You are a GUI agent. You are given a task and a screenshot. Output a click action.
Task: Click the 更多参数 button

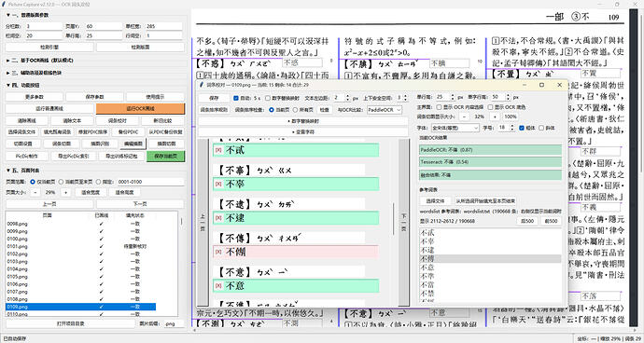35,97
